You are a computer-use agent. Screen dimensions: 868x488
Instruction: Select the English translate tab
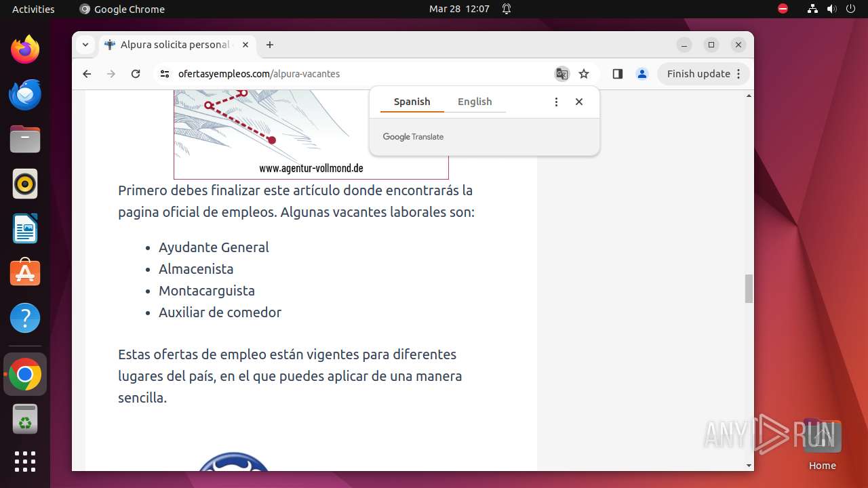[475, 102]
